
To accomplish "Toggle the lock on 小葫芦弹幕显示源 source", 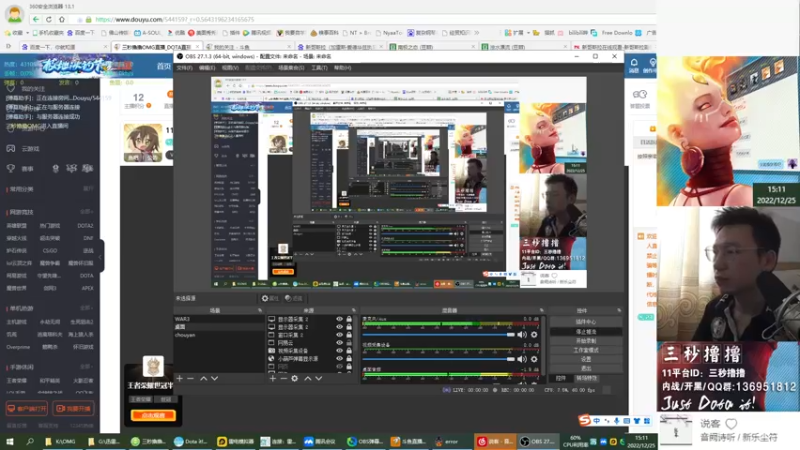I will coord(349,359).
